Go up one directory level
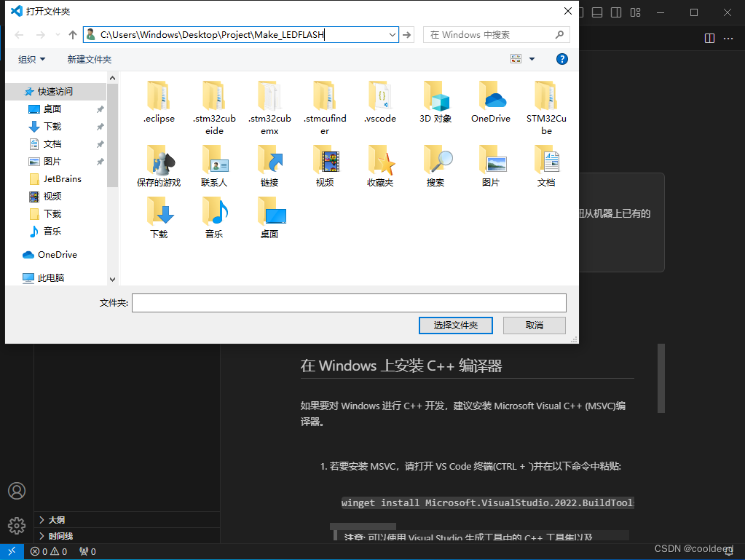The width and height of the screenshot is (745, 560). 73,35
